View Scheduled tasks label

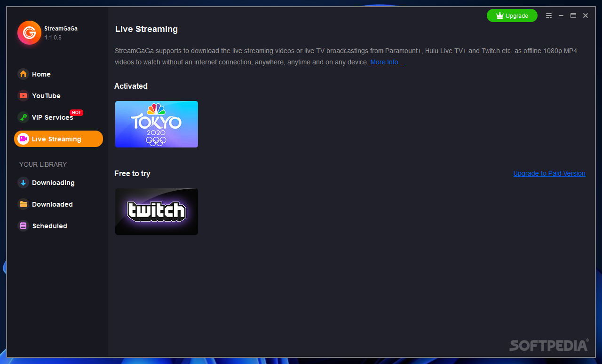(49, 226)
